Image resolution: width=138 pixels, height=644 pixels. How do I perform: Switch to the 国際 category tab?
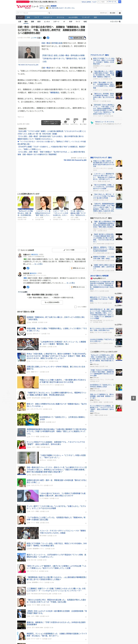[32, 21]
